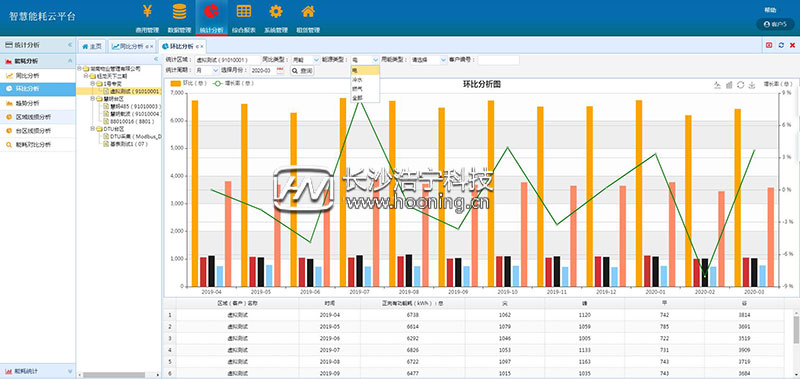Toggle the green 增长率 legend line series
800x379 pixels.
[233, 83]
